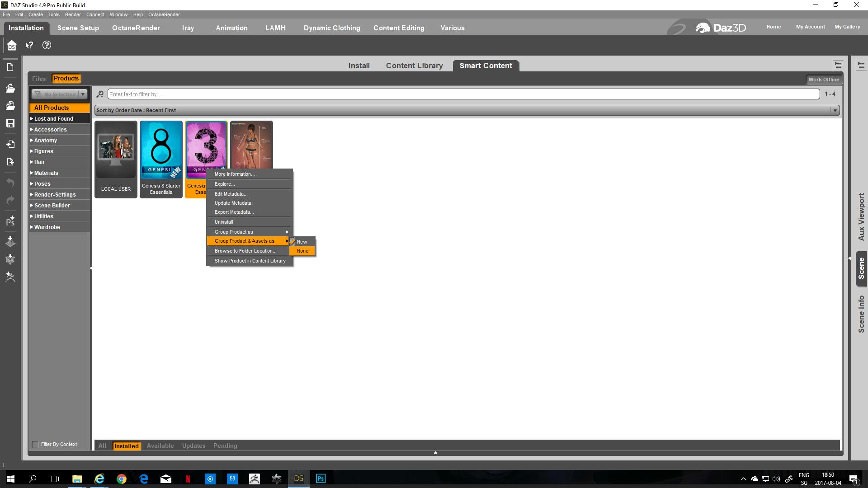Select None in the group submenu

coord(302,251)
